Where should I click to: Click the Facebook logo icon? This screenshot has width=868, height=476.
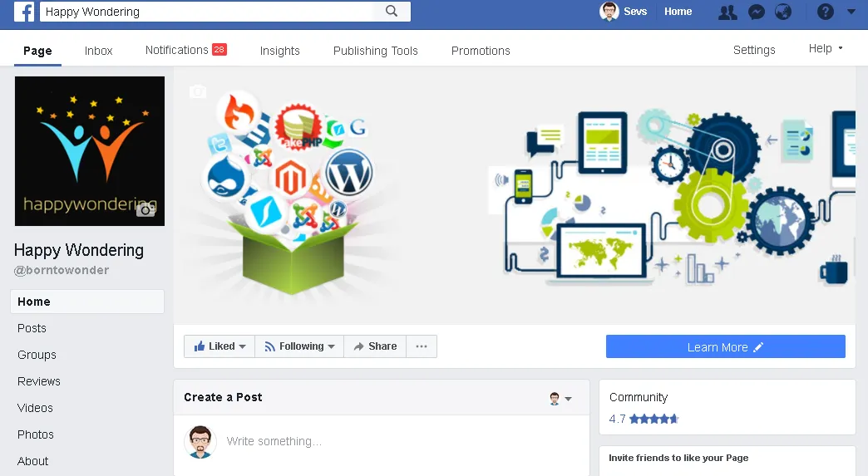[24, 12]
